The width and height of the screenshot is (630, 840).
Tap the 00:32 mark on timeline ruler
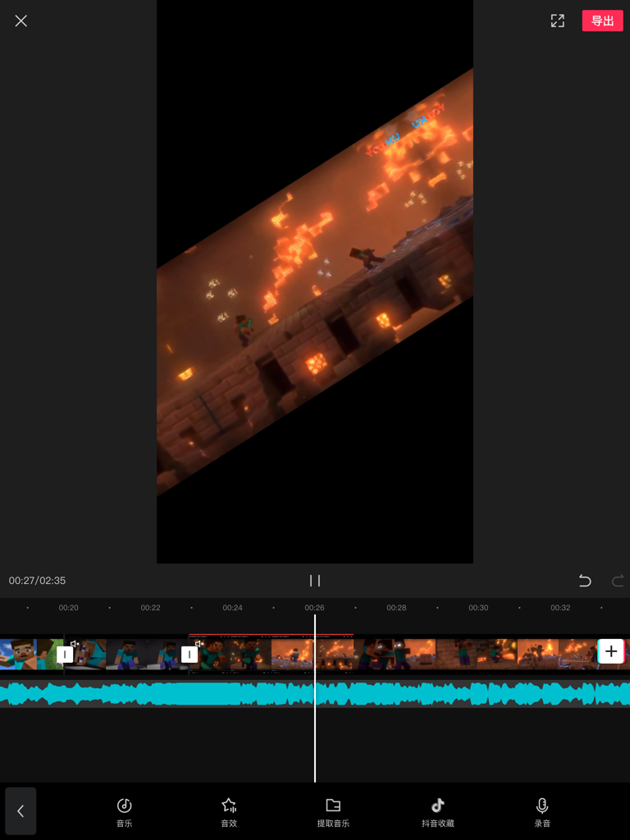pyautogui.click(x=560, y=608)
